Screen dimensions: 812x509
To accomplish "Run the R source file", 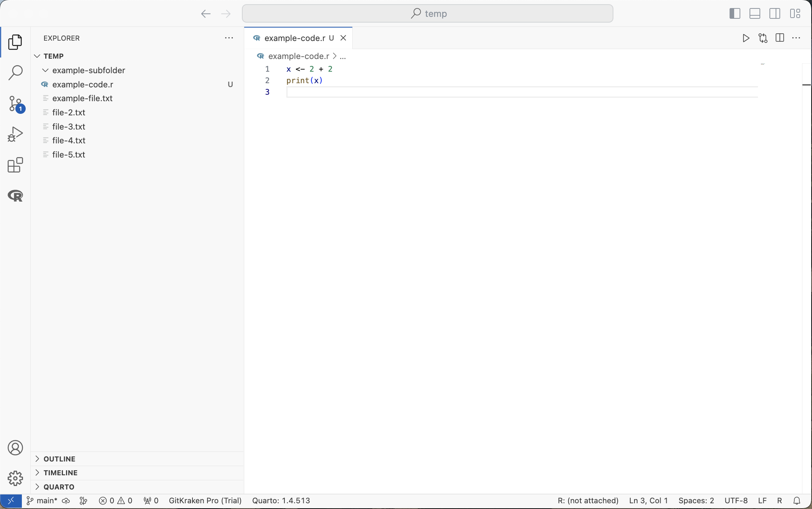I will pos(746,38).
